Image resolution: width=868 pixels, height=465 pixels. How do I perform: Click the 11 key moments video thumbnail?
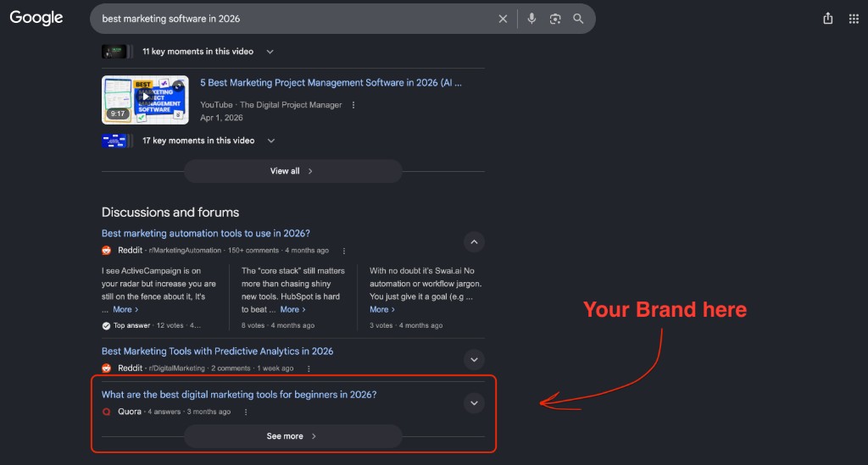[117, 52]
